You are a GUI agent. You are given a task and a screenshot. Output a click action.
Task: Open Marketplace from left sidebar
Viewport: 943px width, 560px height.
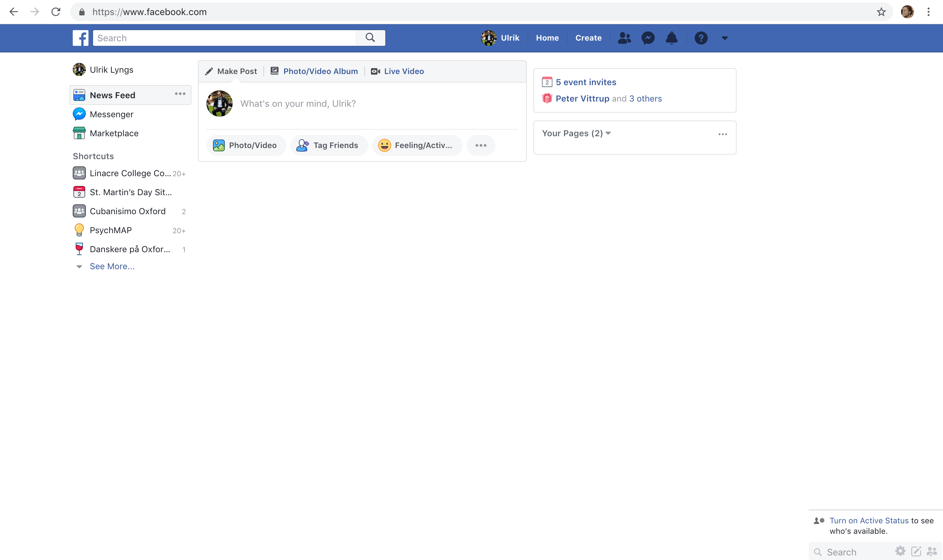[106, 133]
